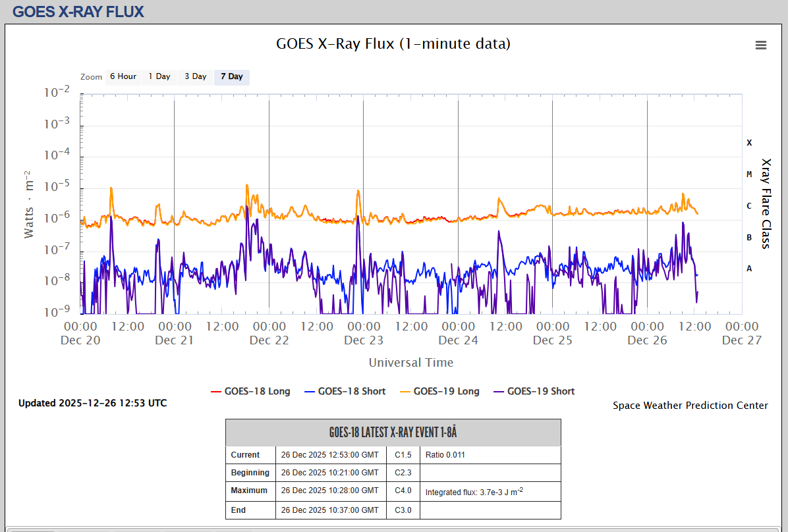Click the Dec 25 date axis label
Image resolution: width=788 pixels, height=532 pixels.
[x=552, y=340]
